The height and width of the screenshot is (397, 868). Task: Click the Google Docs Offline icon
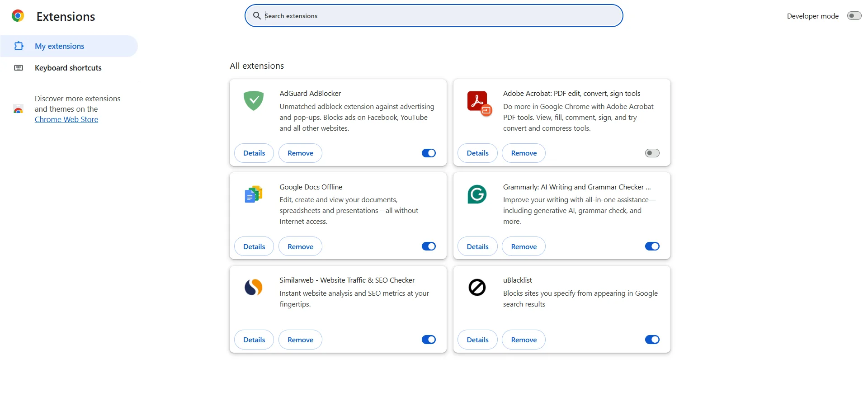pos(254,194)
